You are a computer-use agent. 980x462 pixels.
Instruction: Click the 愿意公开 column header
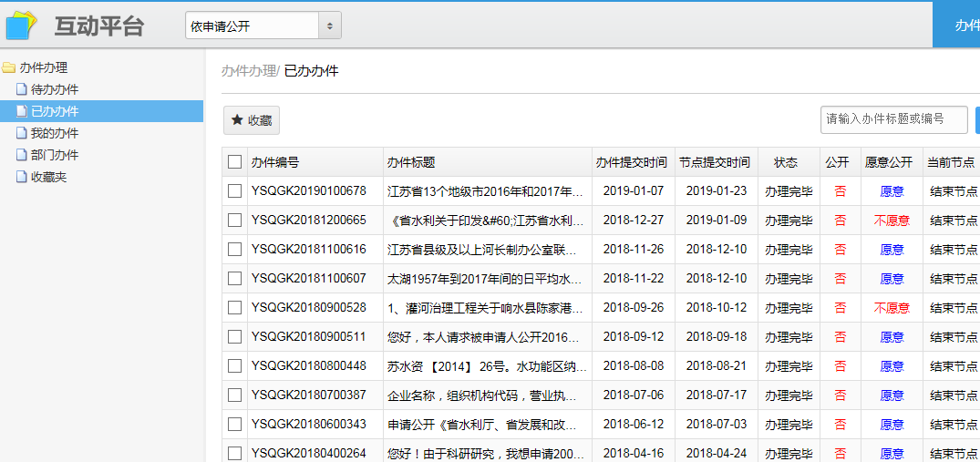coord(892,162)
